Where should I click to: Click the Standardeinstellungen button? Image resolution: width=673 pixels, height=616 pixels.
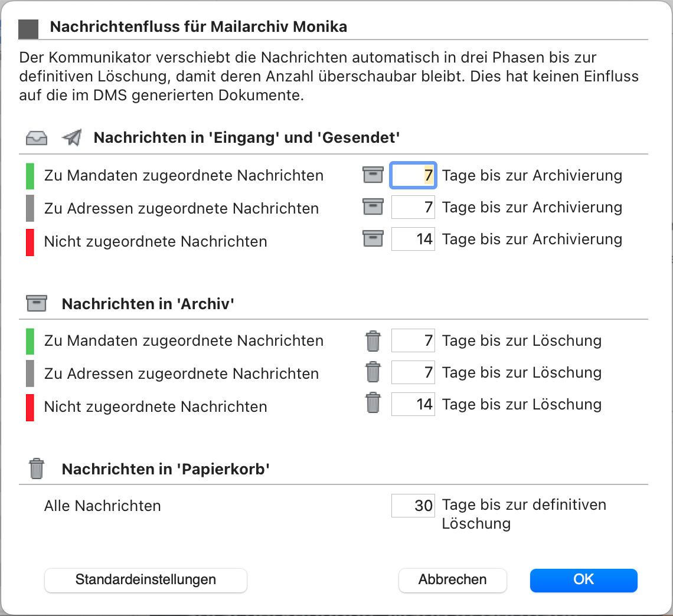click(145, 581)
